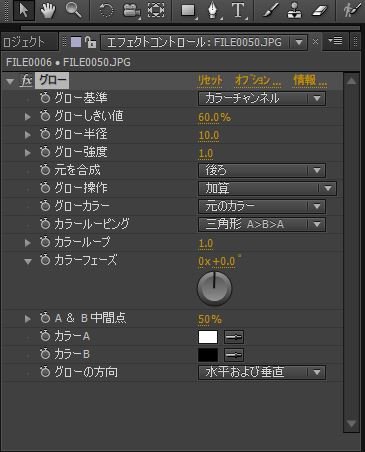The width and height of the screenshot is (365, 452).
Task: Toggle stopwatch for カラーB
Action: coord(45,354)
